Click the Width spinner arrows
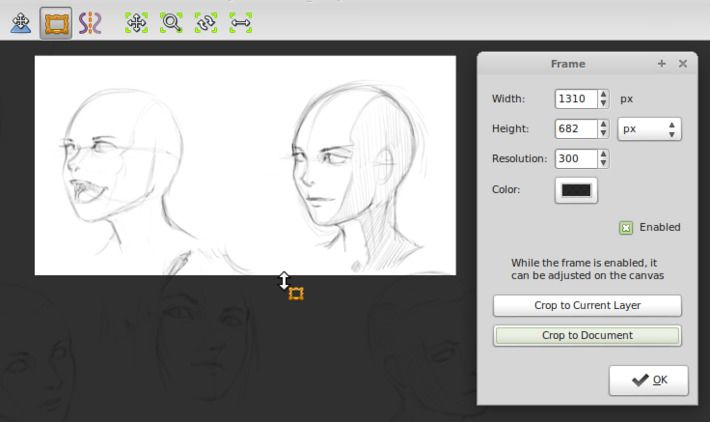 [603, 99]
